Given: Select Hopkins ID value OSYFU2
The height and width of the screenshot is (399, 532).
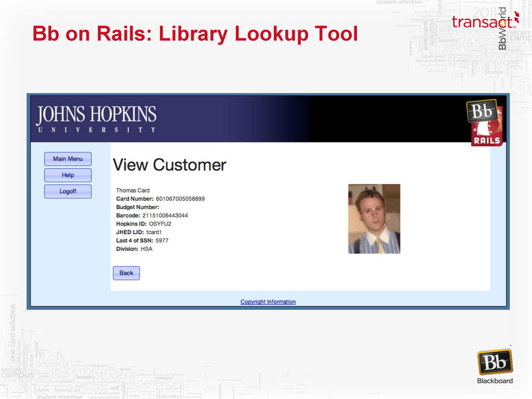Looking at the screenshot, I should [160, 224].
